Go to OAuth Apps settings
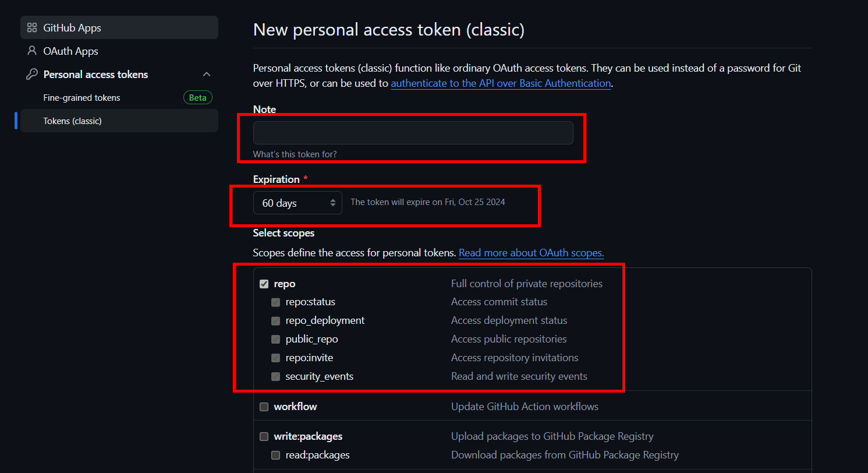The width and height of the screenshot is (868, 473). 70,51
